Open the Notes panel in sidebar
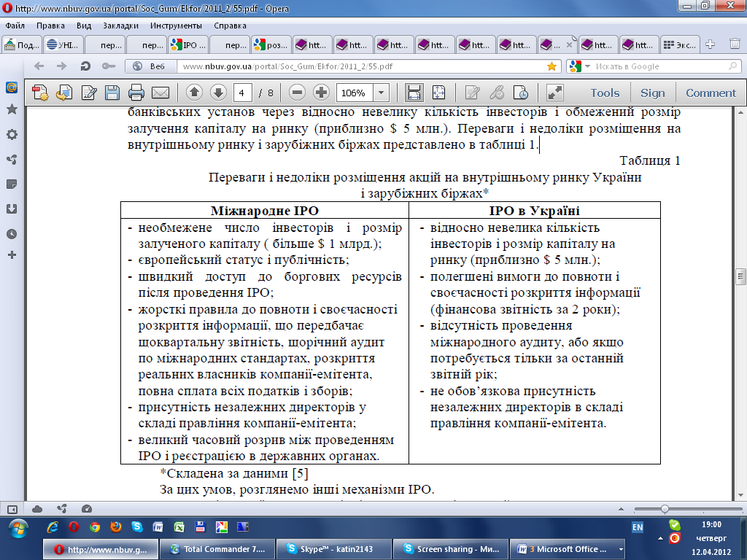The width and height of the screenshot is (747, 560). coord(12,184)
